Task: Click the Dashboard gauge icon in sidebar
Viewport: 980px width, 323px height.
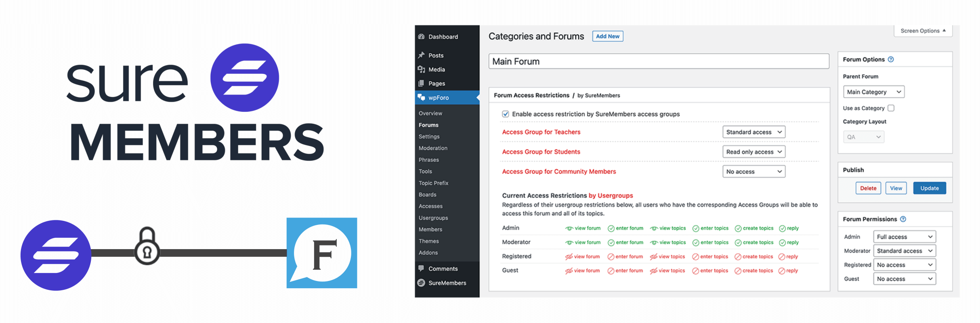Action: pyautogui.click(x=422, y=37)
